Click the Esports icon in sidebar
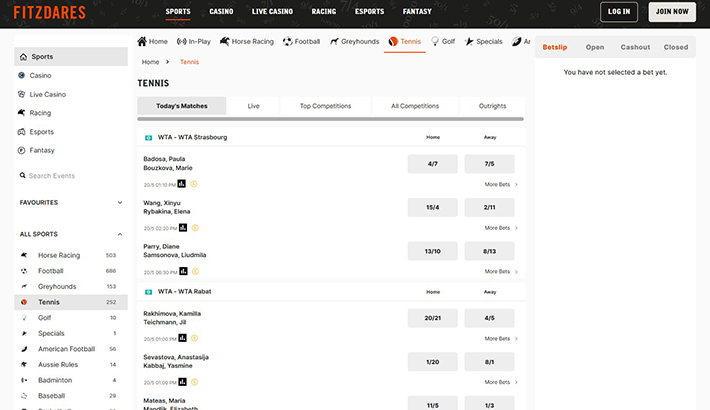Screen dimensions: 710x410 [x=21, y=131]
